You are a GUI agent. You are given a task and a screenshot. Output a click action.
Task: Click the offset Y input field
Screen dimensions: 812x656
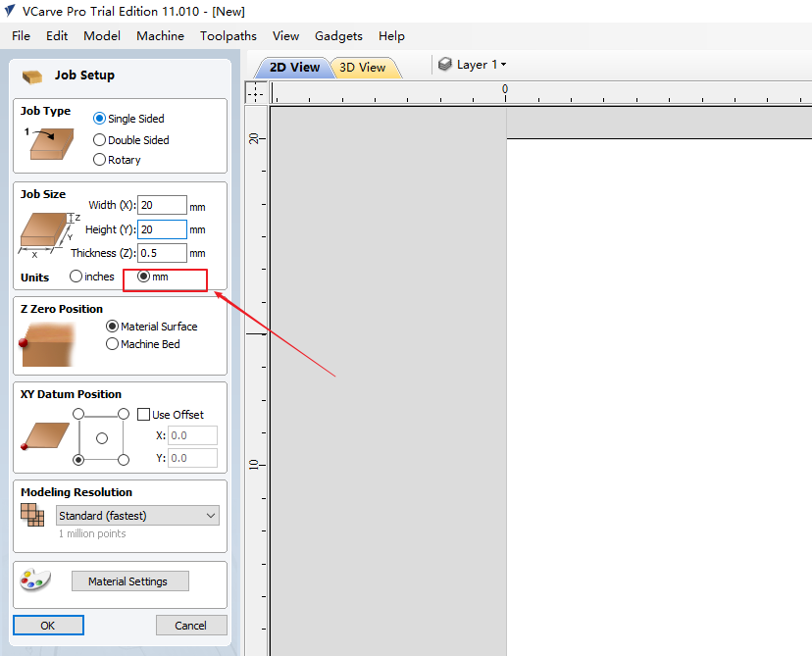(192, 458)
